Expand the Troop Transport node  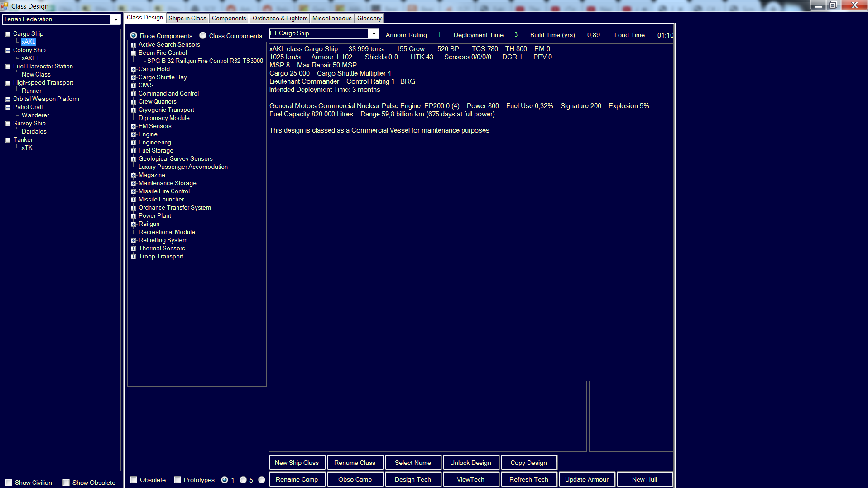(134, 257)
